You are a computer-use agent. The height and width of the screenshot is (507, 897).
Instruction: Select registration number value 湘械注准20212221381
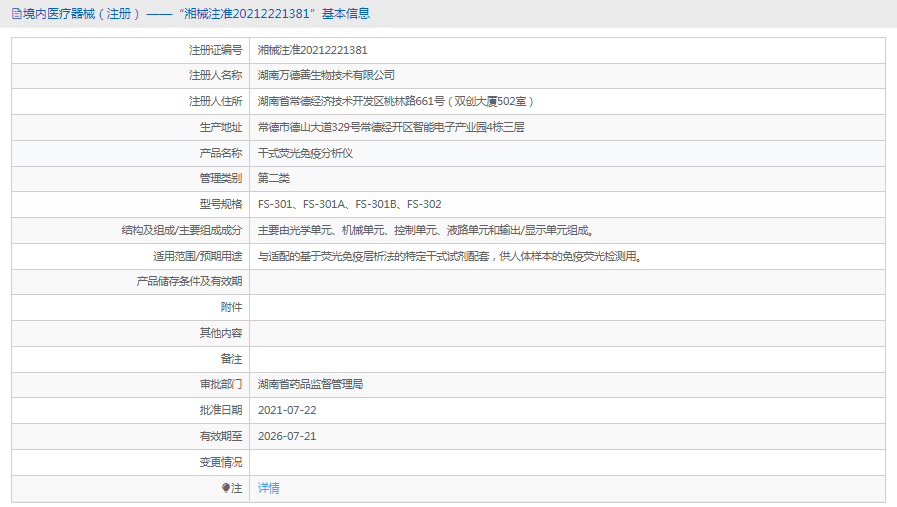coord(312,50)
